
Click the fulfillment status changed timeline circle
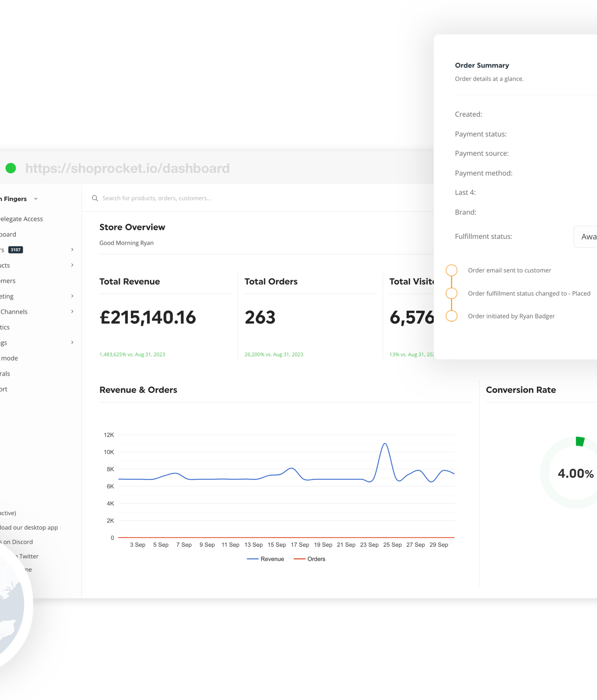click(x=451, y=293)
